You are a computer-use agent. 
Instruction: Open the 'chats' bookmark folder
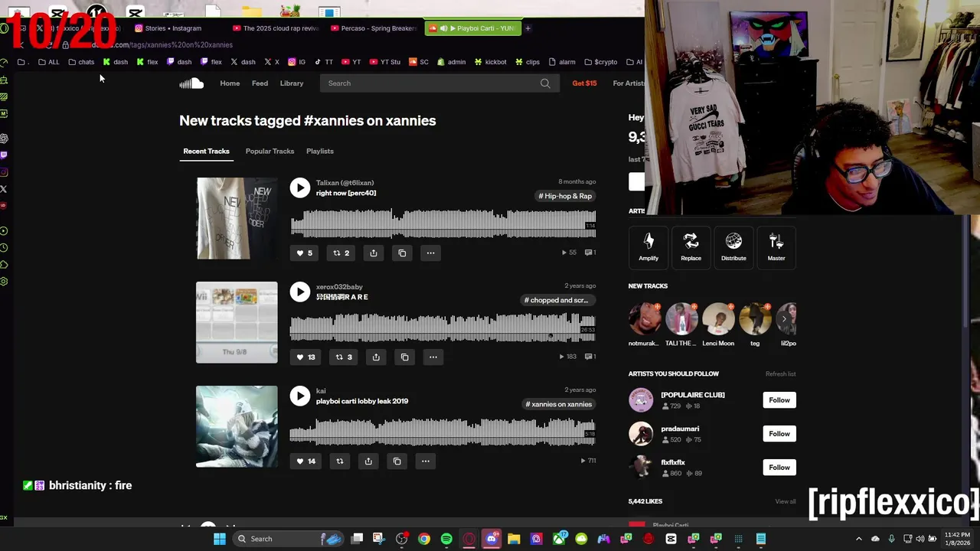(x=81, y=62)
